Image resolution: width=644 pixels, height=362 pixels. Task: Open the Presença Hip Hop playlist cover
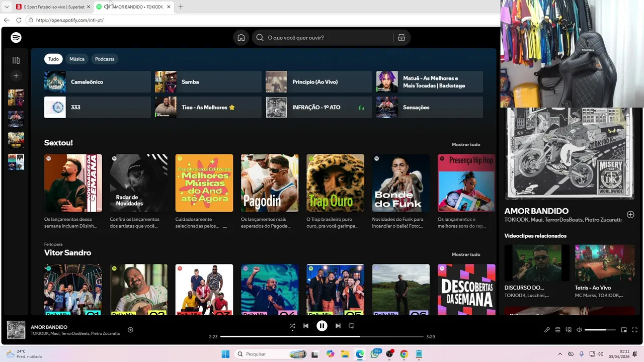tap(466, 183)
